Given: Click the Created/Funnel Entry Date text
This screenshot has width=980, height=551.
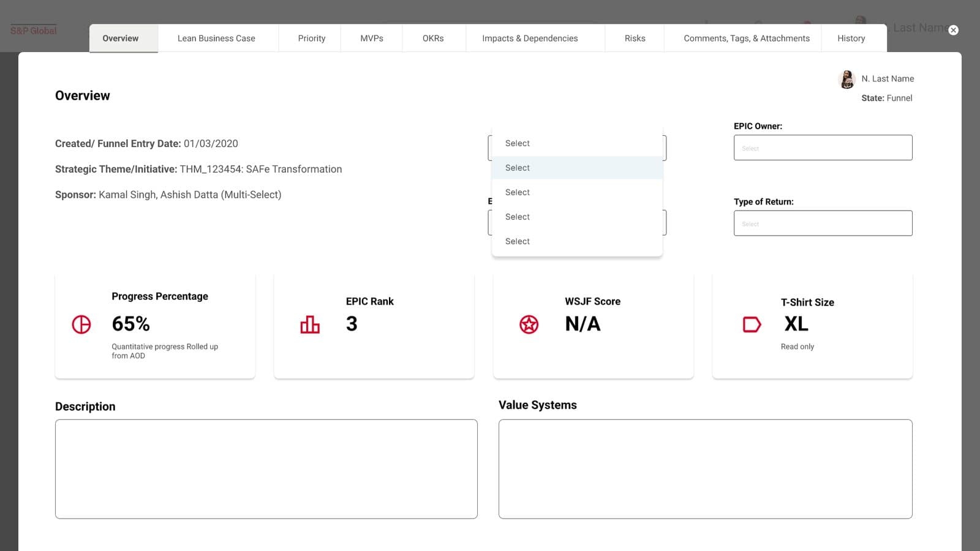Looking at the screenshot, I should [x=146, y=143].
